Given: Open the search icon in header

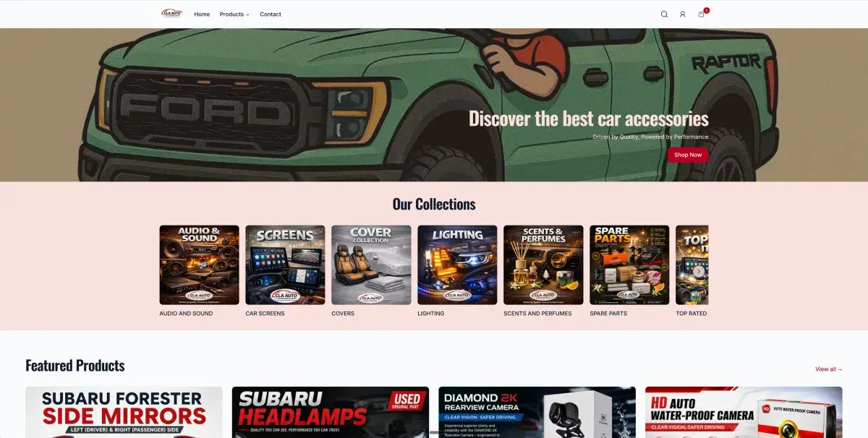Looking at the screenshot, I should pyautogui.click(x=664, y=14).
